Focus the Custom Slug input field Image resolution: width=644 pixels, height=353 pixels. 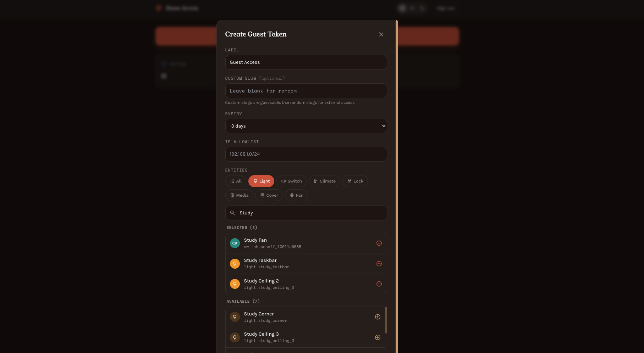pyautogui.click(x=306, y=91)
